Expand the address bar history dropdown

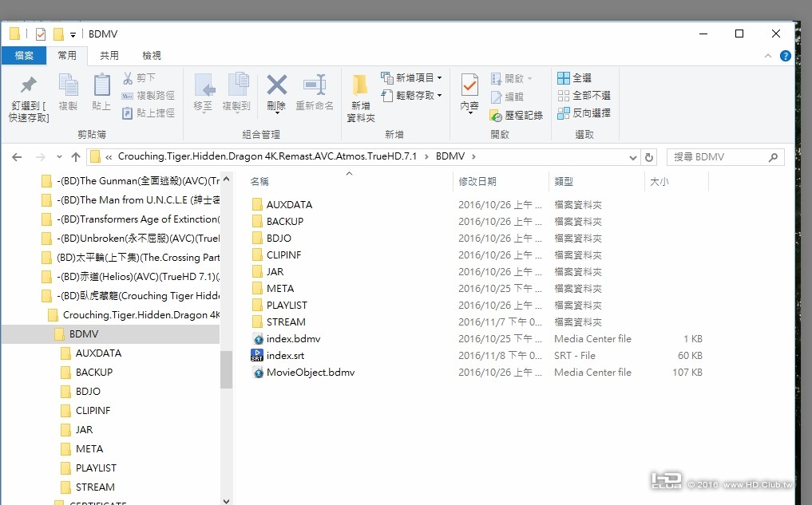[632, 157]
